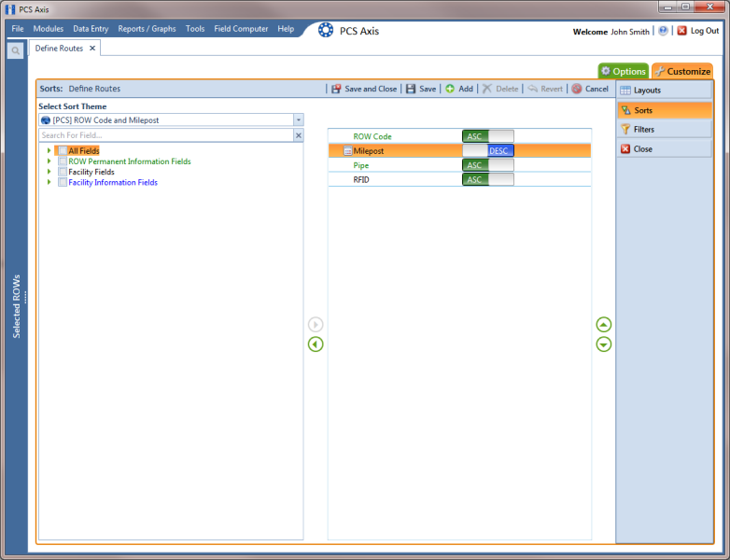The width and height of the screenshot is (730, 560).
Task: Check Facility Information Fields checkbox
Action: pyautogui.click(x=63, y=182)
